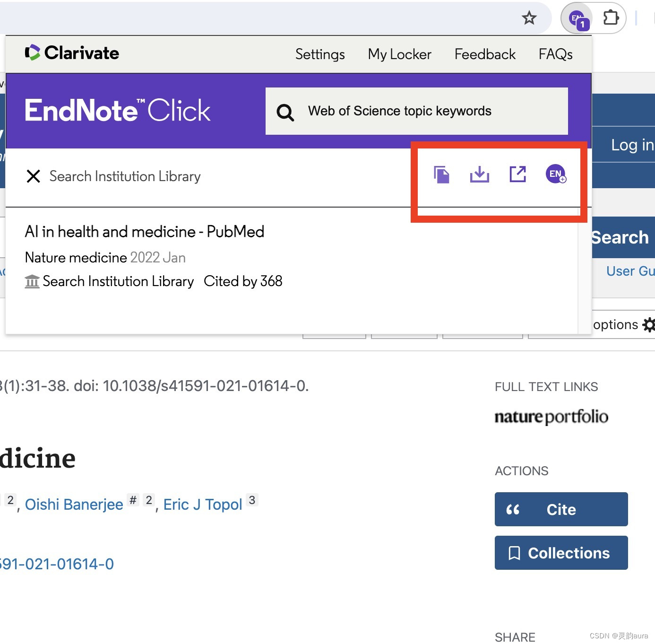Click Search Institution Library link below article
The width and height of the screenshot is (655, 644).
coord(118,281)
